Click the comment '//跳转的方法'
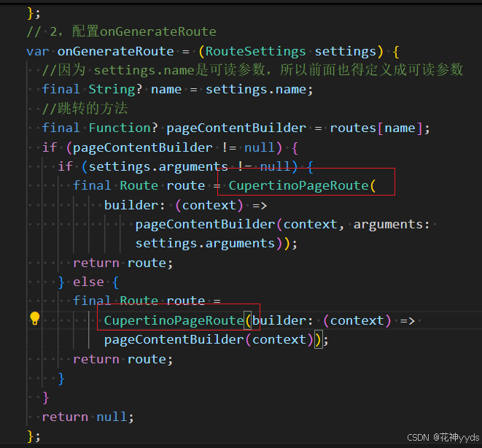482x448 pixels. 85,109
